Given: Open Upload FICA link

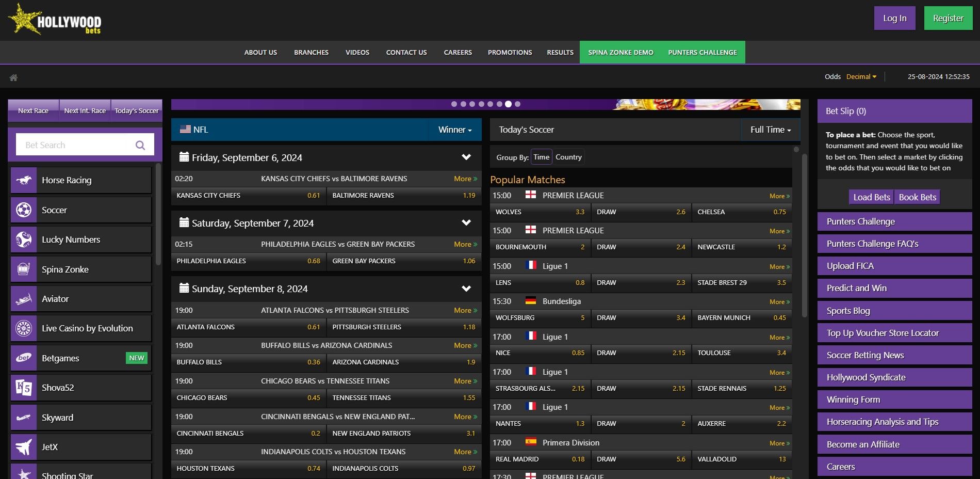Looking at the screenshot, I should 894,266.
